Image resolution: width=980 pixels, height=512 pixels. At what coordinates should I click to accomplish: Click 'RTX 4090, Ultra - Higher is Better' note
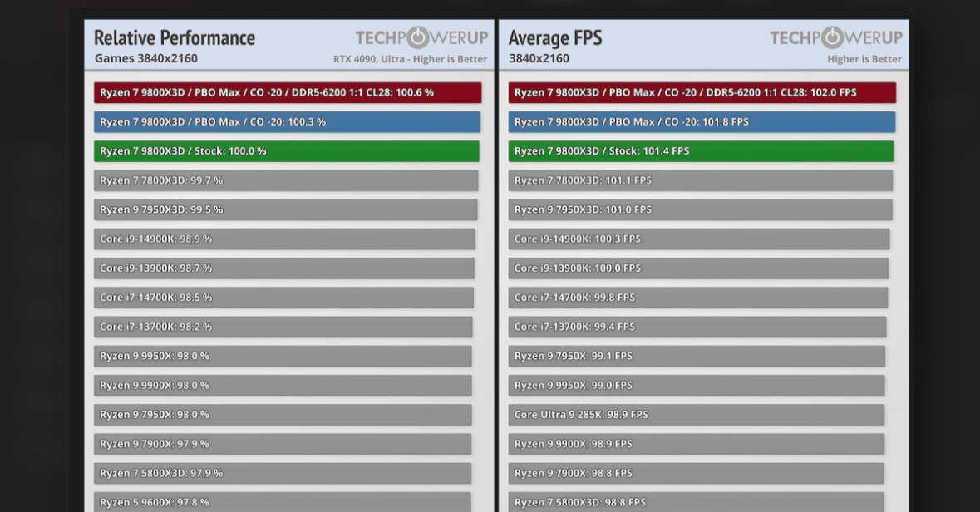tap(410, 59)
